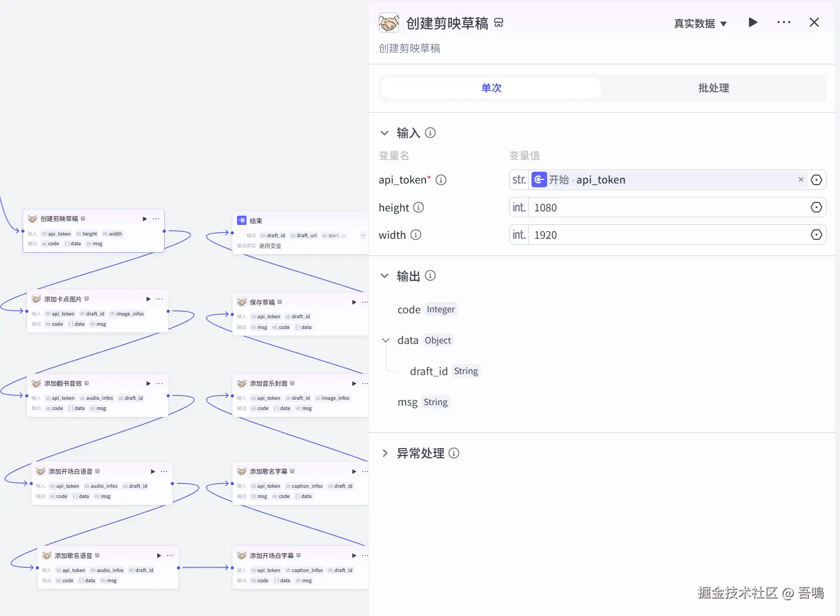840x616 pixels.
Task: Switch to the 批处理 tab
Action: (x=713, y=88)
